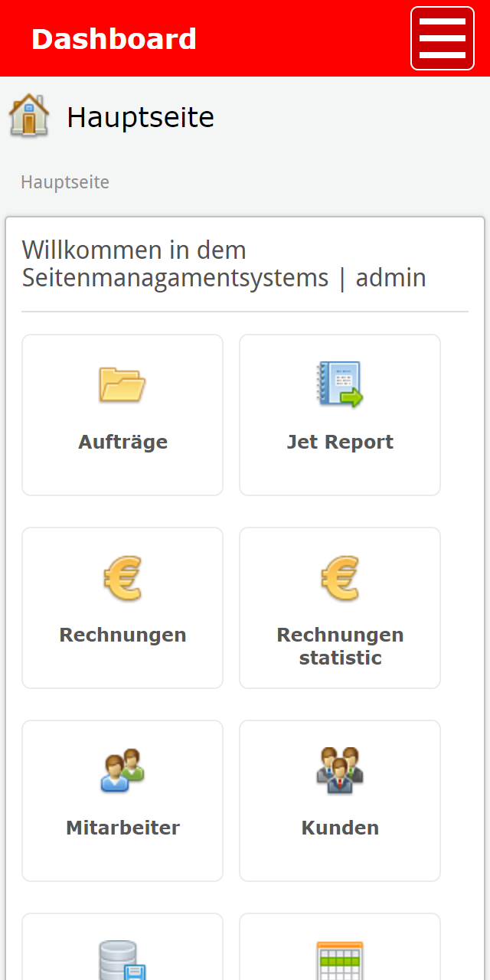Open the Aufträge label link
Screen dimensions: 490x980
[x=122, y=442]
